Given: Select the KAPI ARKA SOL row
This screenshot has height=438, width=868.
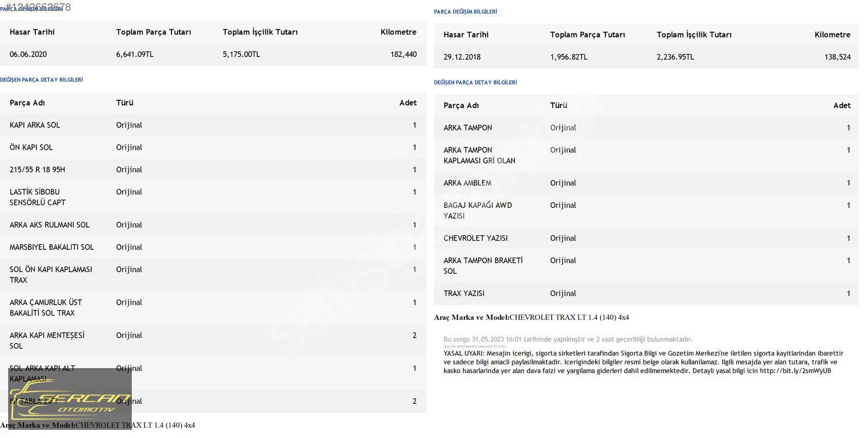Looking at the screenshot, I should (x=213, y=125).
